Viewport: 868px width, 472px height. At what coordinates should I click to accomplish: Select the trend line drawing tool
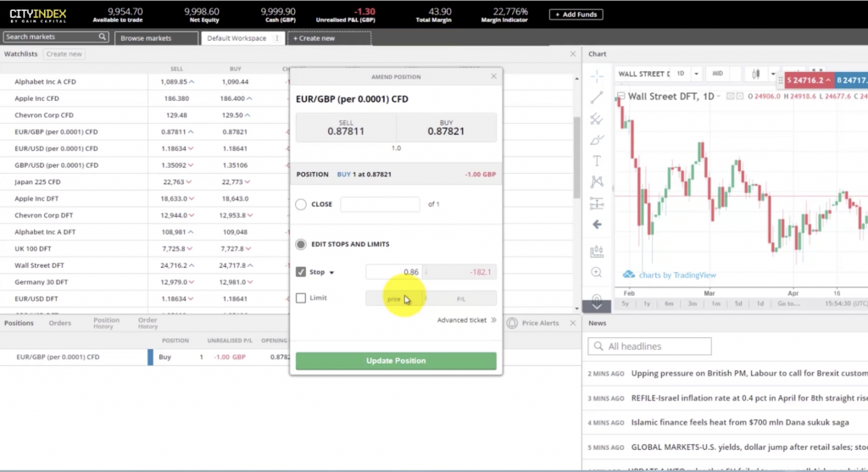597,98
